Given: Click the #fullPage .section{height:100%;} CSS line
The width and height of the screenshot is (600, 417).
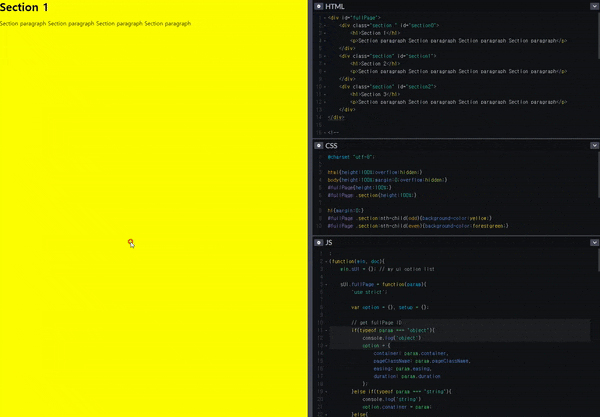Looking at the screenshot, I should [x=372, y=195].
